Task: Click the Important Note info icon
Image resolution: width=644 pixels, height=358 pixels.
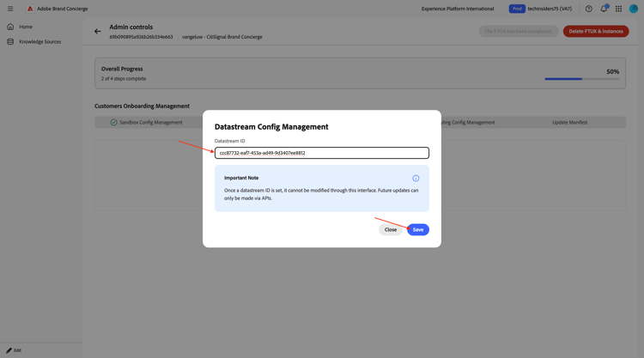Action: pos(416,179)
